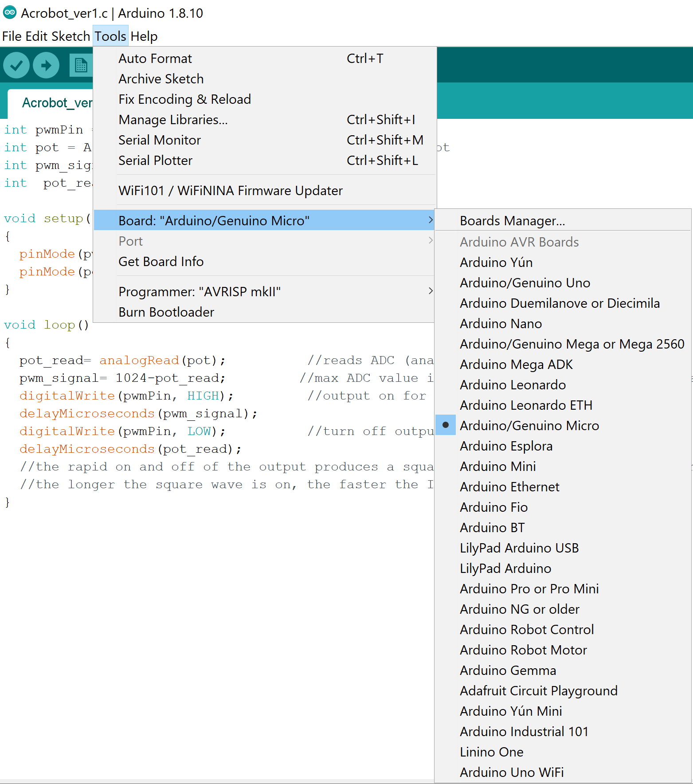The height and width of the screenshot is (784, 693).
Task: Click the Arduino app icon in title bar
Action: click(x=10, y=12)
